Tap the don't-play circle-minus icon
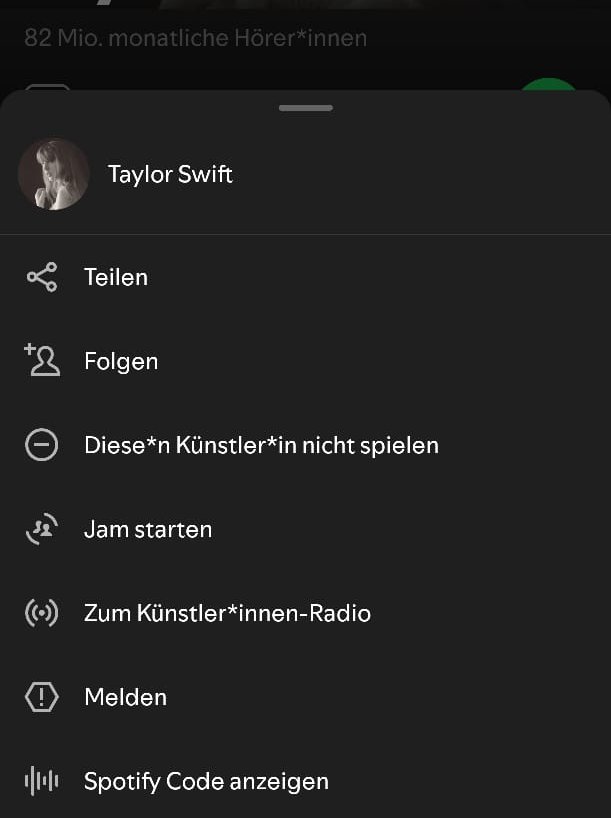The height and width of the screenshot is (818, 611). click(x=42, y=445)
